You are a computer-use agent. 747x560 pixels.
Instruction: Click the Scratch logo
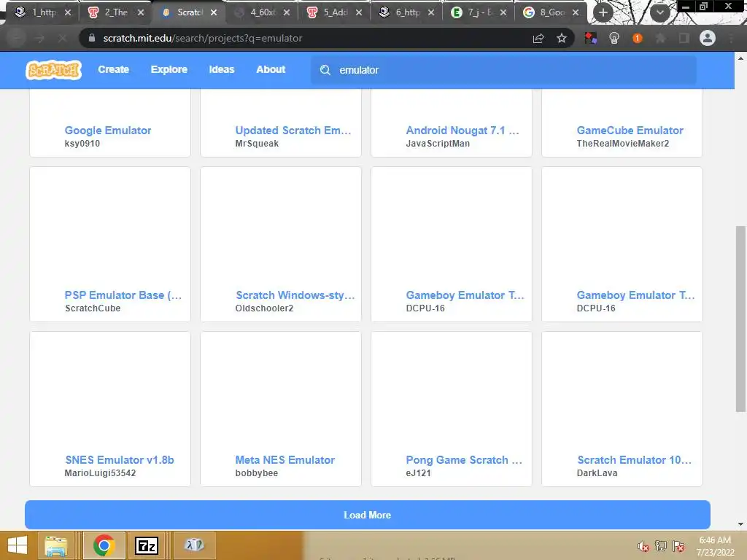(53, 70)
